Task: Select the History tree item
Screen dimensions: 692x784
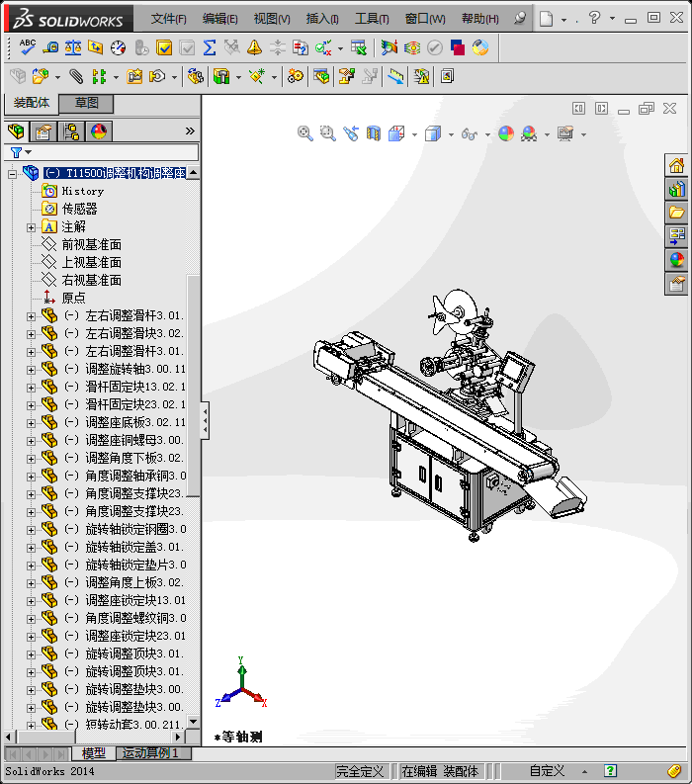Action: pyautogui.click(x=82, y=191)
